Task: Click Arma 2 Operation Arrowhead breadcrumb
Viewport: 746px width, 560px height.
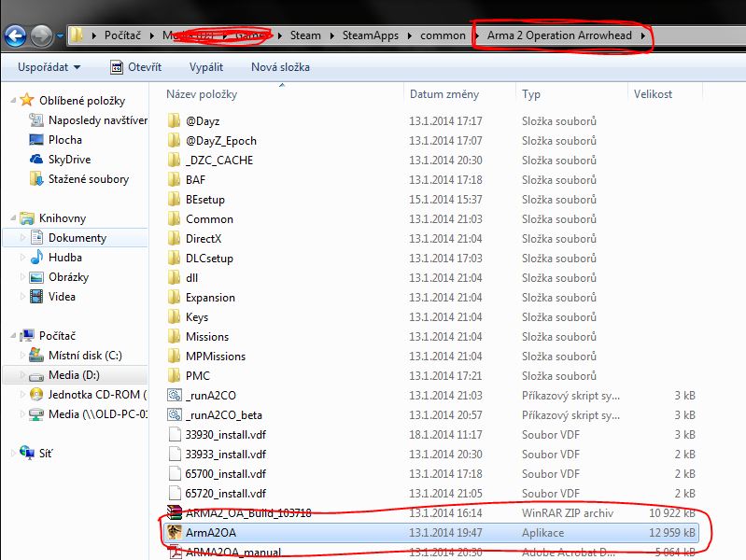Action: coord(559,35)
